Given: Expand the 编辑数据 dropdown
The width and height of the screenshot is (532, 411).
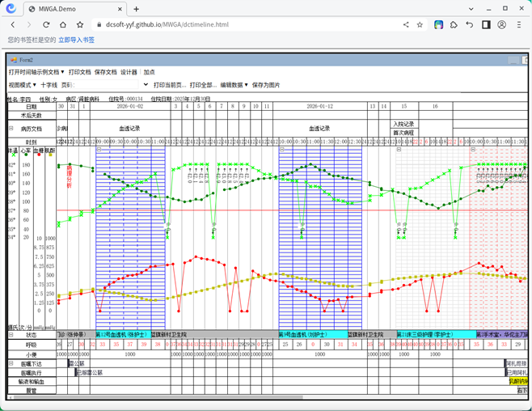Looking at the screenshot, I should [x=234, y=85].
